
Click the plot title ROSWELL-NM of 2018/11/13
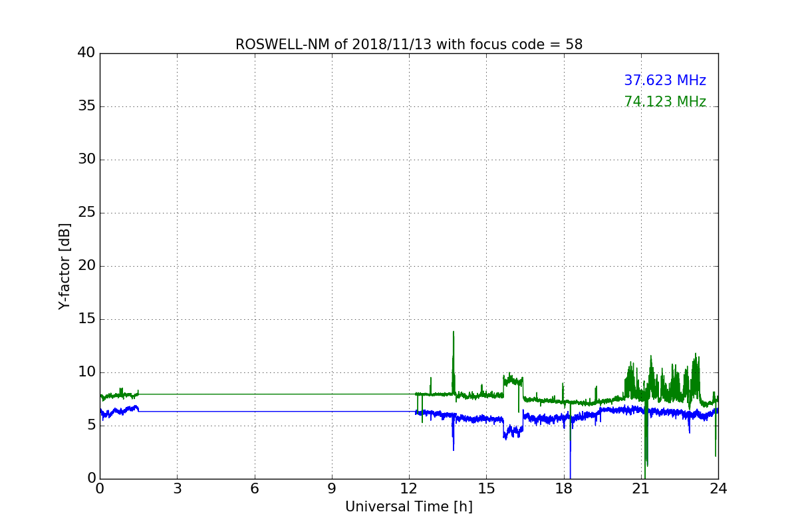(x=409, y=45)
